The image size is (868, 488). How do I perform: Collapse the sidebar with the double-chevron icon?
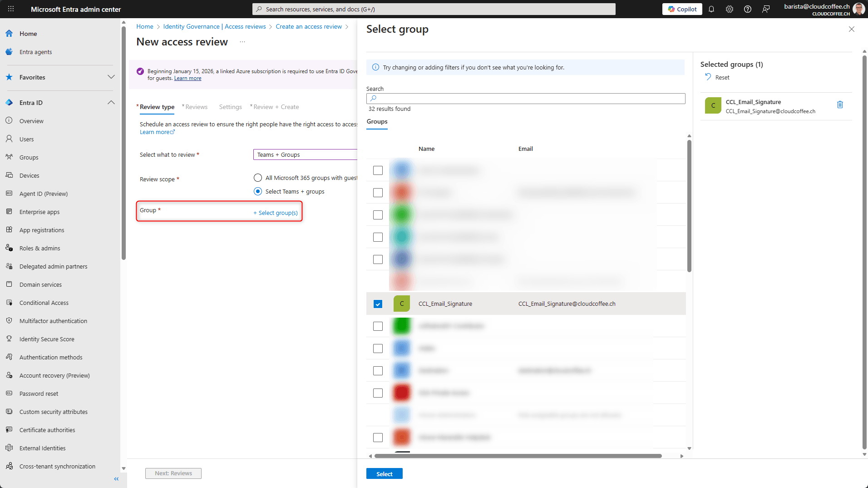pyautogui.click(x=116, y=479)
